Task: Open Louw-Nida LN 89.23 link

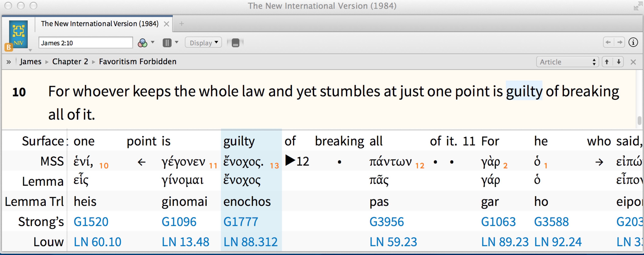Action: click(x=505, y=242)
